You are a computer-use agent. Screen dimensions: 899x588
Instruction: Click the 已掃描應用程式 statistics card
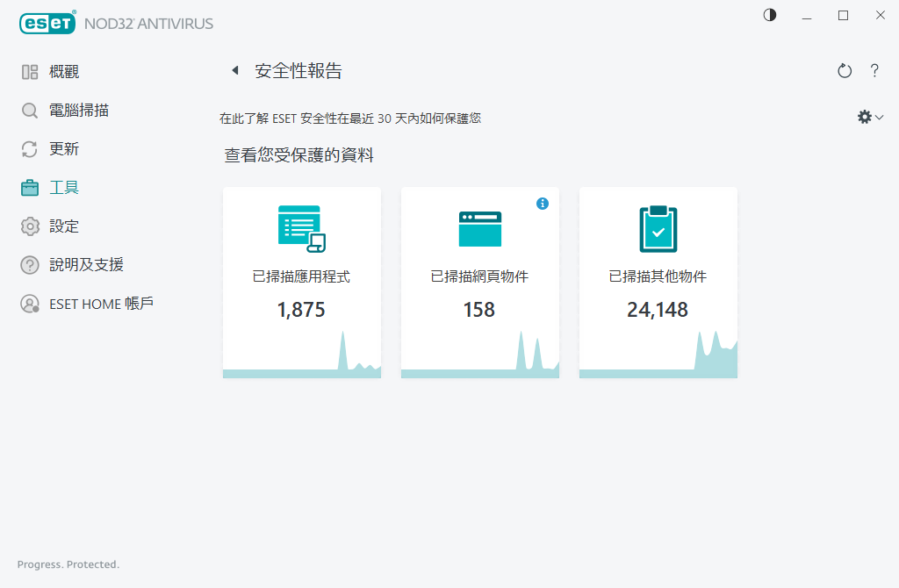click(301, 281)
